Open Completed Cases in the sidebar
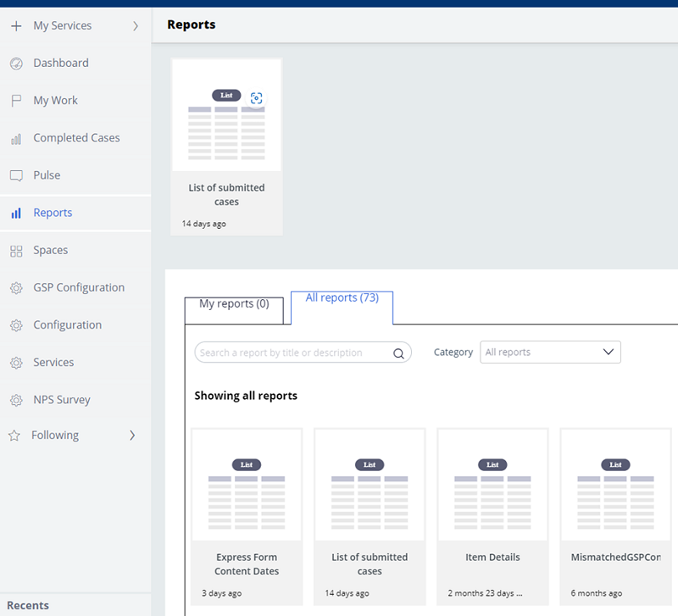Viewport: 678px width, 616px height. [75, 138]
